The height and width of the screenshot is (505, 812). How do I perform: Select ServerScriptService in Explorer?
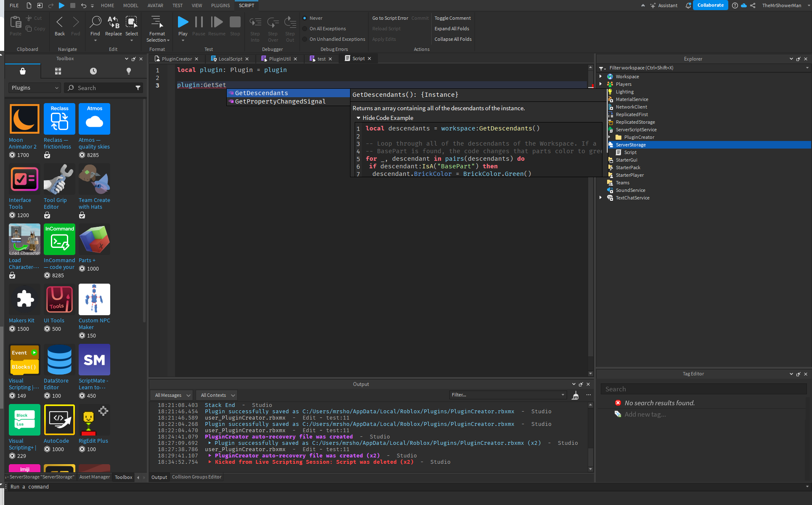pos(636,130)
